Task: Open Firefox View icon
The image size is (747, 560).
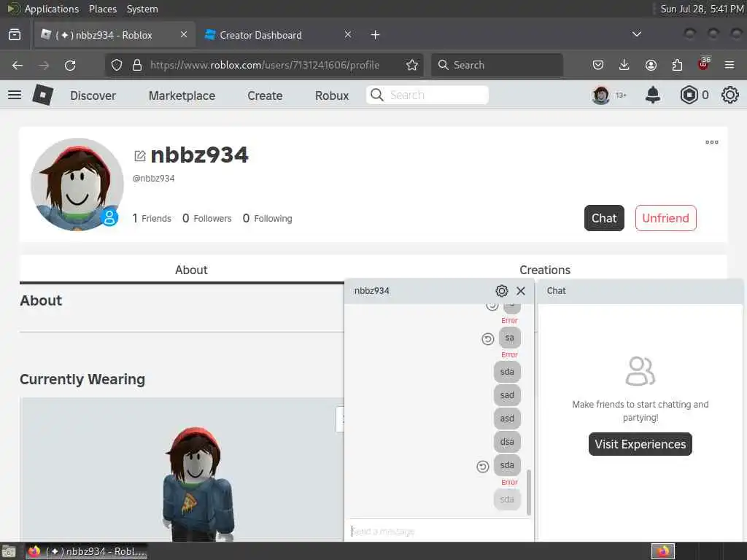Action: click(15, 35)
